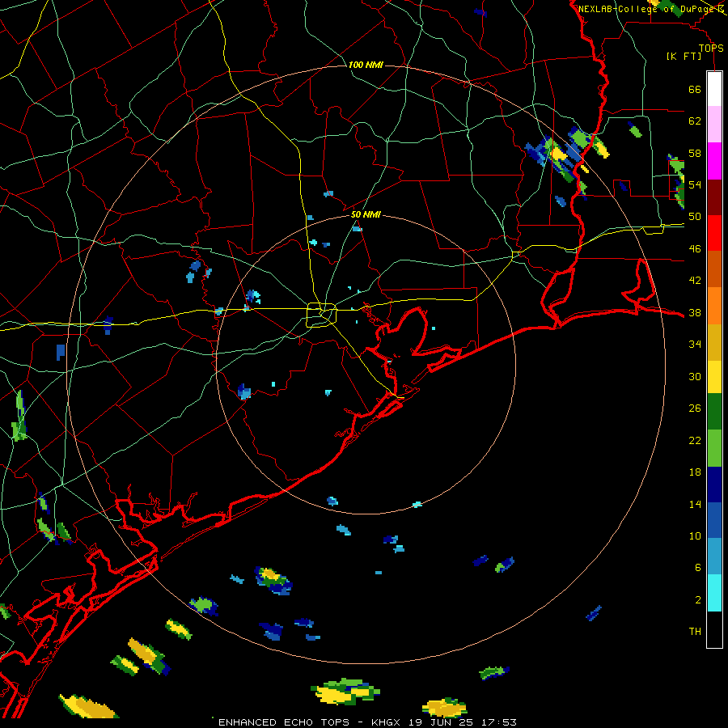Select the '26' legend value
Screen dimensions: 728x728
pyautogui.click(x=695, y=408)
